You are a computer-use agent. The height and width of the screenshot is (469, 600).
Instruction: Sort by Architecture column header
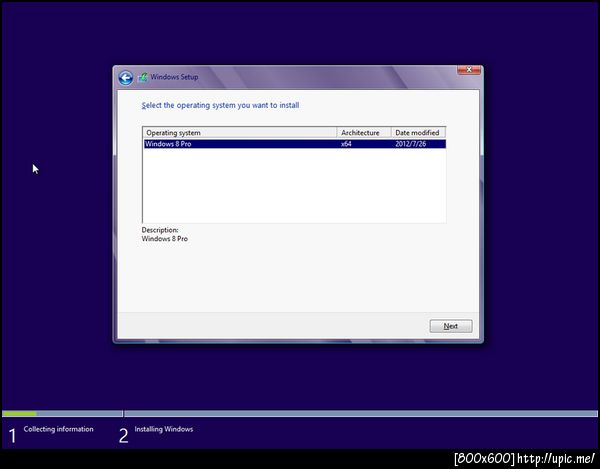point(364,133)
